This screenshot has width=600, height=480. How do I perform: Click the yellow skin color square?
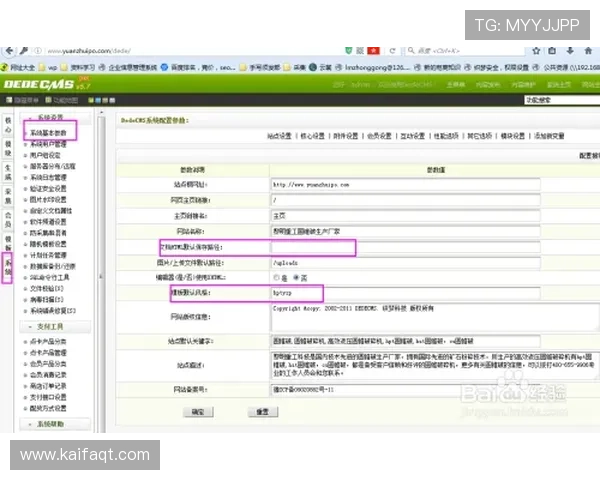pyautogui.click(x=91, y=100)
